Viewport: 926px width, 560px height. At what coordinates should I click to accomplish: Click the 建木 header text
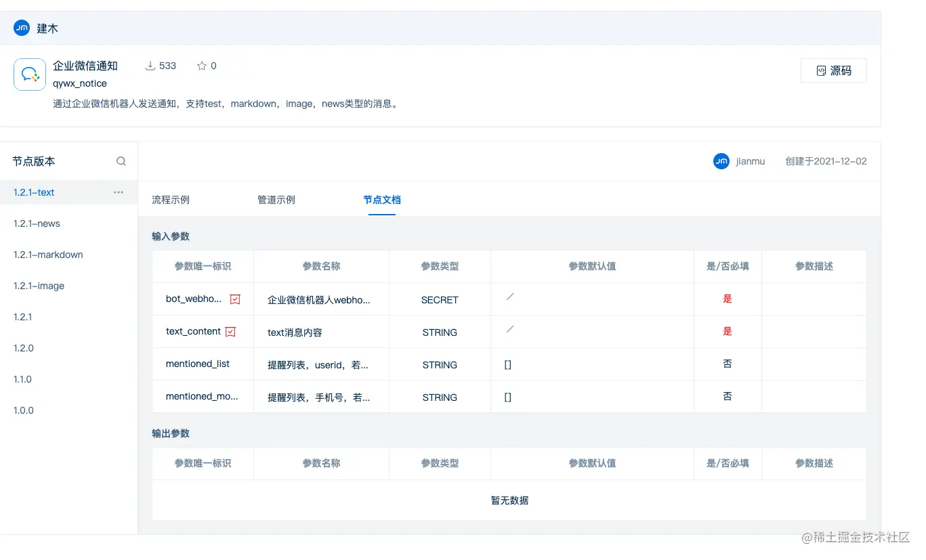coord(47,28)
